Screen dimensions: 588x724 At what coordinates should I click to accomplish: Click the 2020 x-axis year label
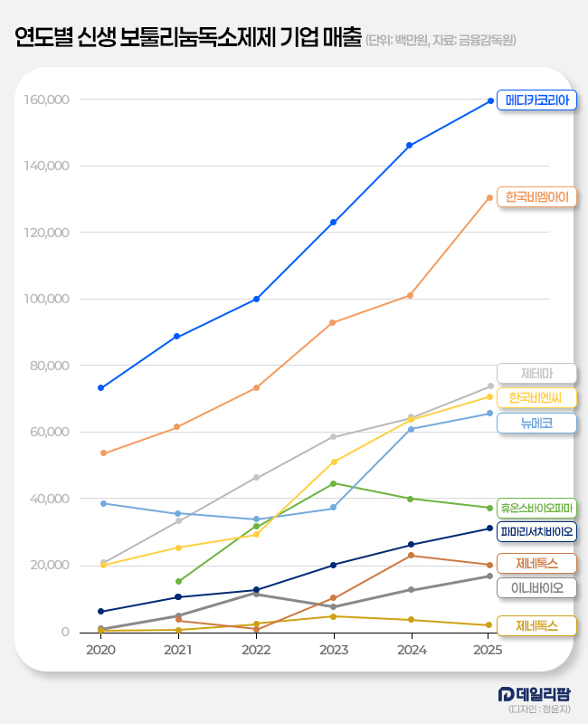(x=100, y=650)
